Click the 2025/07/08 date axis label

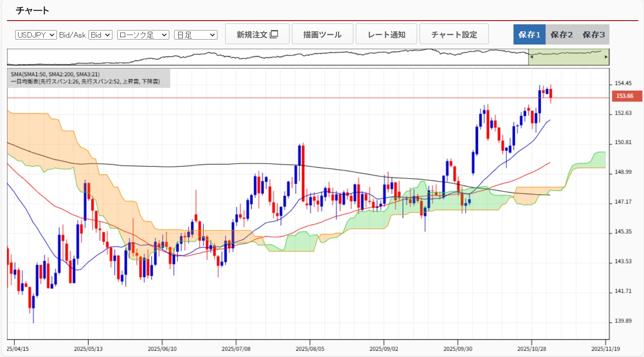(x=236, y=349)
